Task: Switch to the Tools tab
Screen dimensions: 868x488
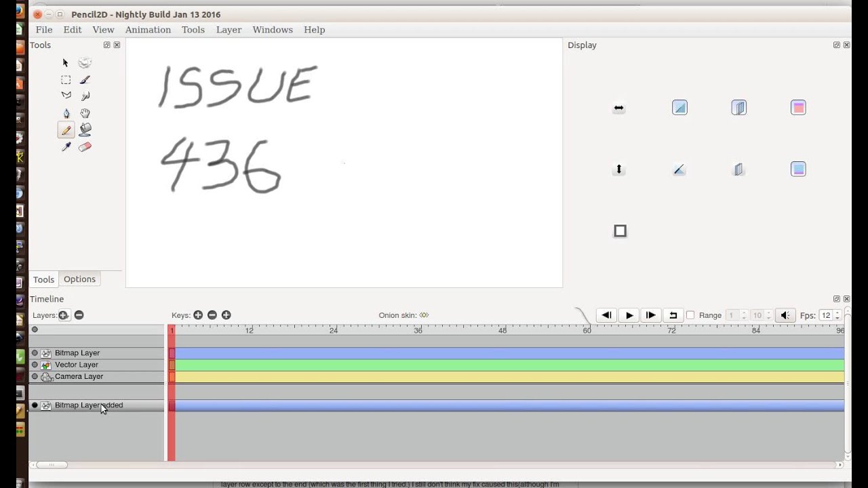Action: 43,280
